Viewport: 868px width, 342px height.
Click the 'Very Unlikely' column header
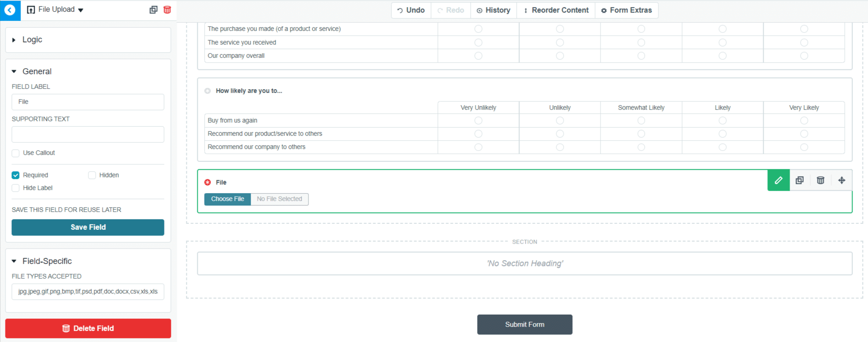tap(478, 108)
